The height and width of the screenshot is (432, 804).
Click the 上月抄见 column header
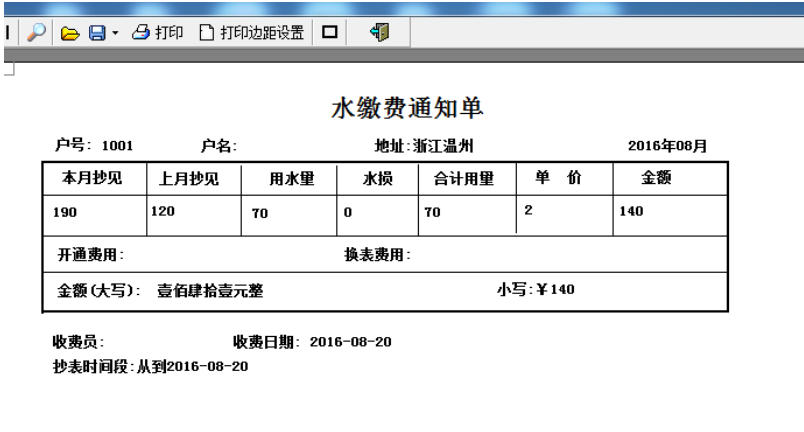coord(189,178)
